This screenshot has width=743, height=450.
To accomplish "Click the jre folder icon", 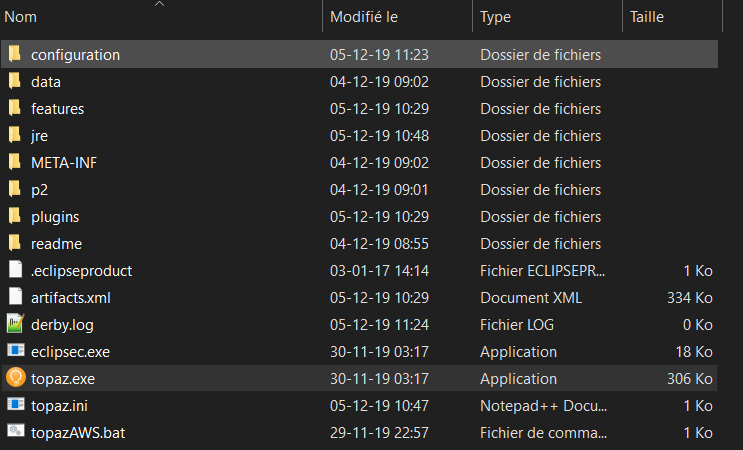I will (15, 135).
